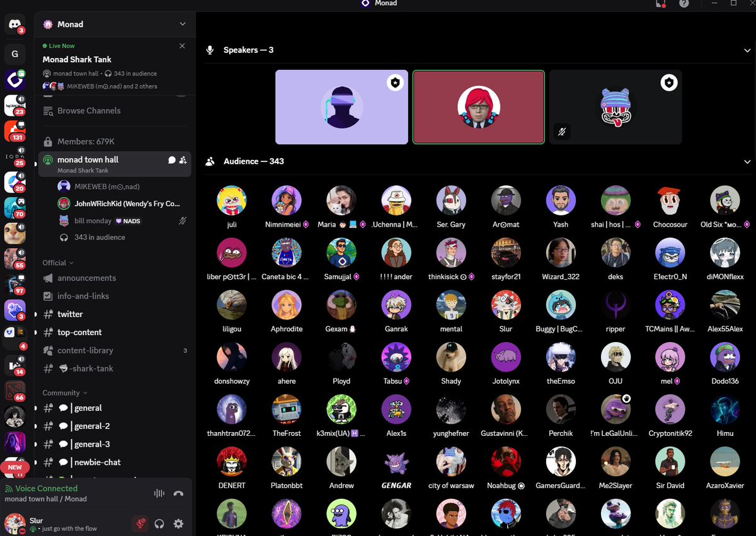
Task: Open audience member Dodo136's avatar
Action: [724, 357]
